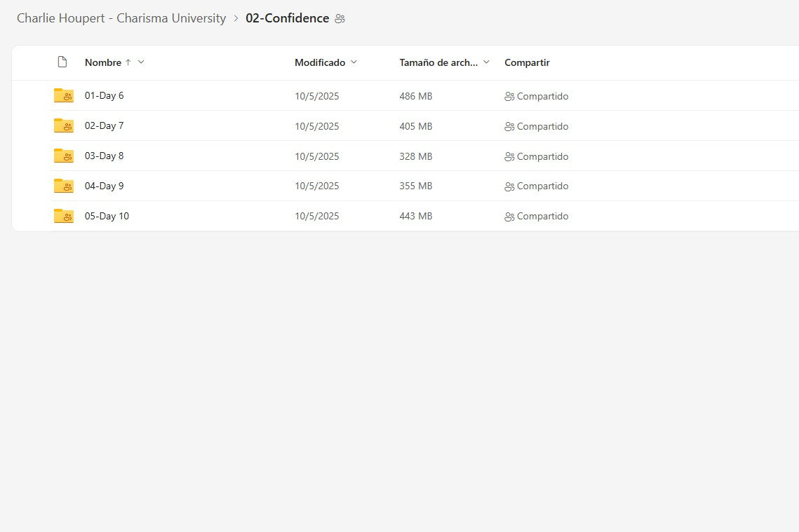Viewport: 799px width, 532px height.
Task: Expand the Modificado column sort menu
Action: click(x=354, y=62)
